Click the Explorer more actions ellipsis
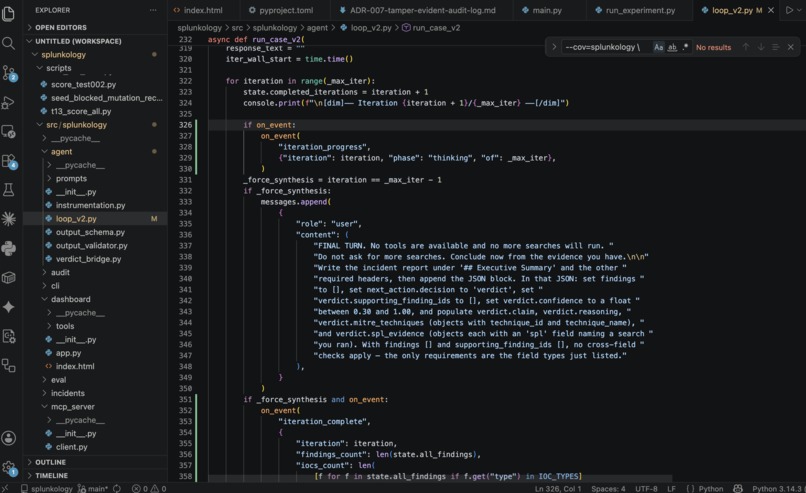Viewport: 806px width, 493px height. point(153,10)
